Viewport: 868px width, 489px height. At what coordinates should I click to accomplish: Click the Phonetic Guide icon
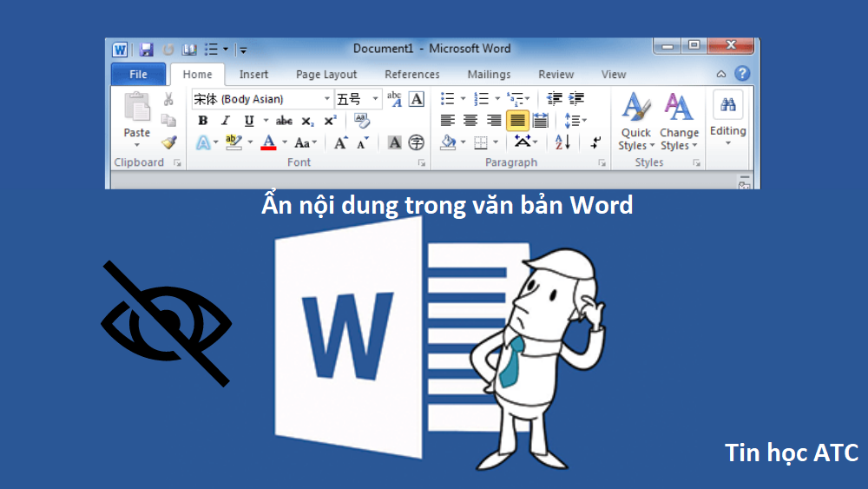click(394, 99)
